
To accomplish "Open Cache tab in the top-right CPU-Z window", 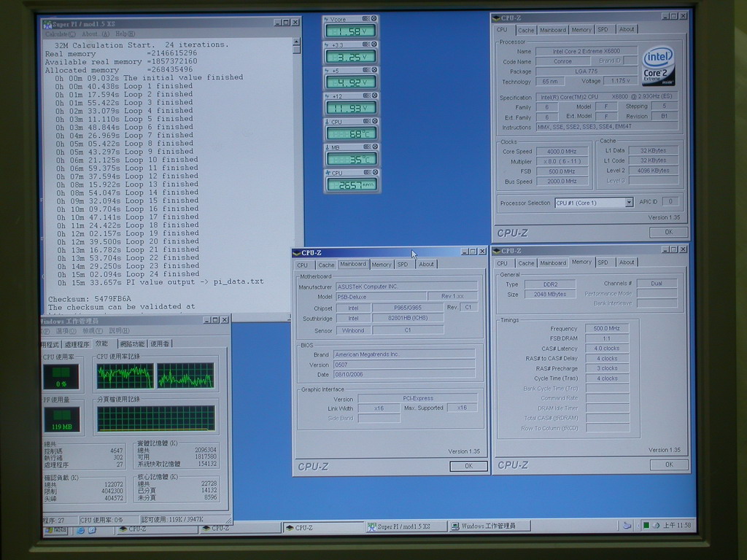I will click(526, 30).
